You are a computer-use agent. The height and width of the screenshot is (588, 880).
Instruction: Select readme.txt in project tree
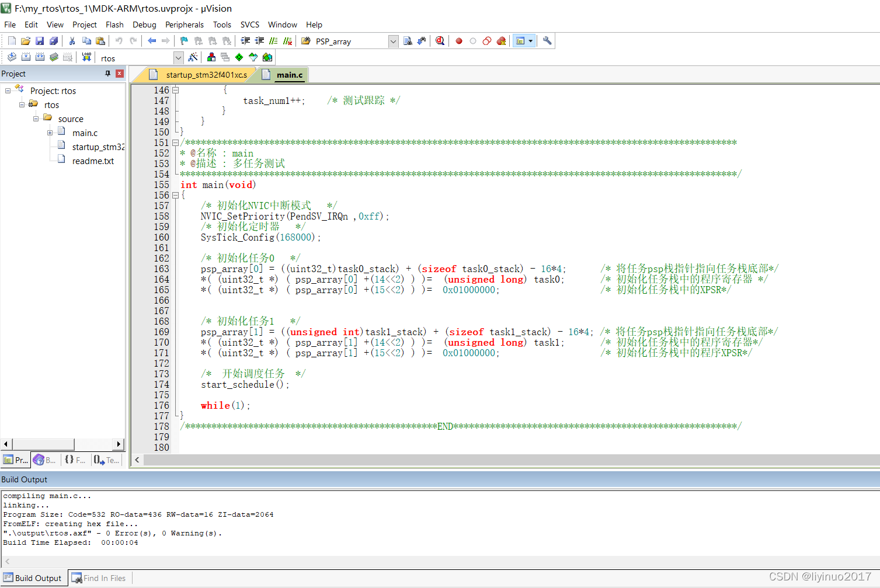tap(93, 161)
